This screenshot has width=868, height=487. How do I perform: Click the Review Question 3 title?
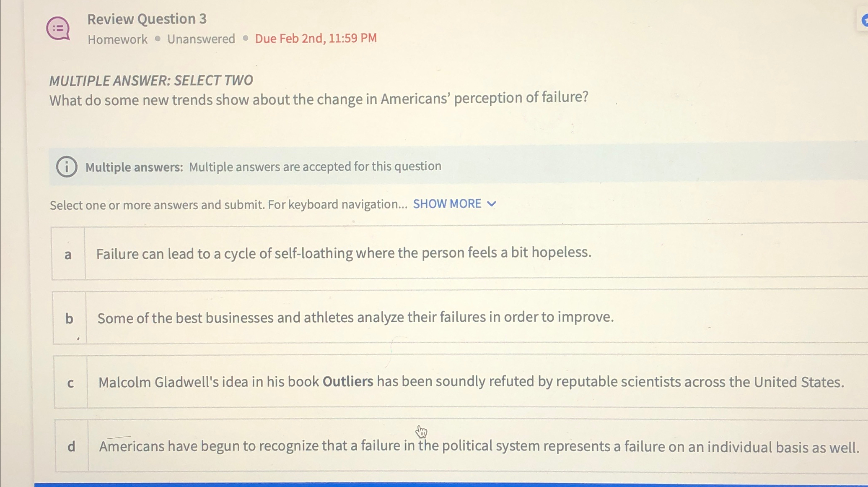(x=147, y=19)
